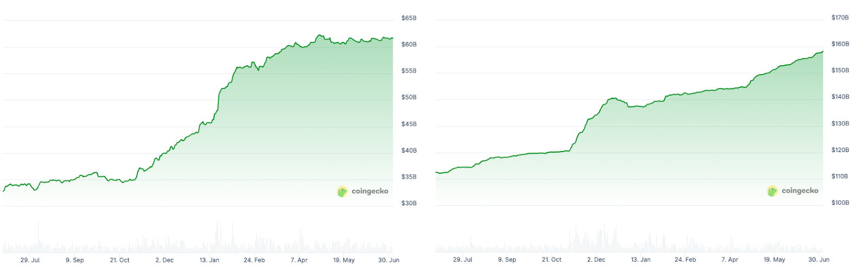The image size is (868, 271).
Task: Click the $40B gridline label
Action: click(409, 150)
